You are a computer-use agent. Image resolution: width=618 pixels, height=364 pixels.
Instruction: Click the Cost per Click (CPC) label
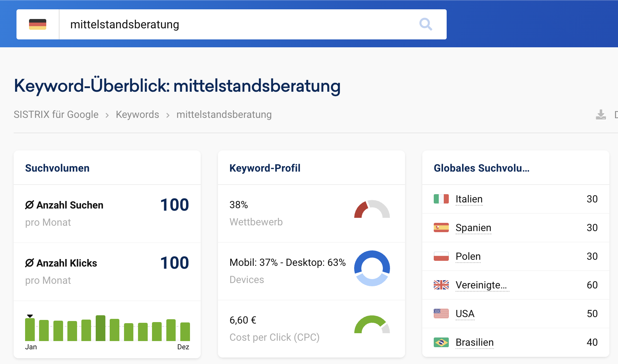point(274,337)
